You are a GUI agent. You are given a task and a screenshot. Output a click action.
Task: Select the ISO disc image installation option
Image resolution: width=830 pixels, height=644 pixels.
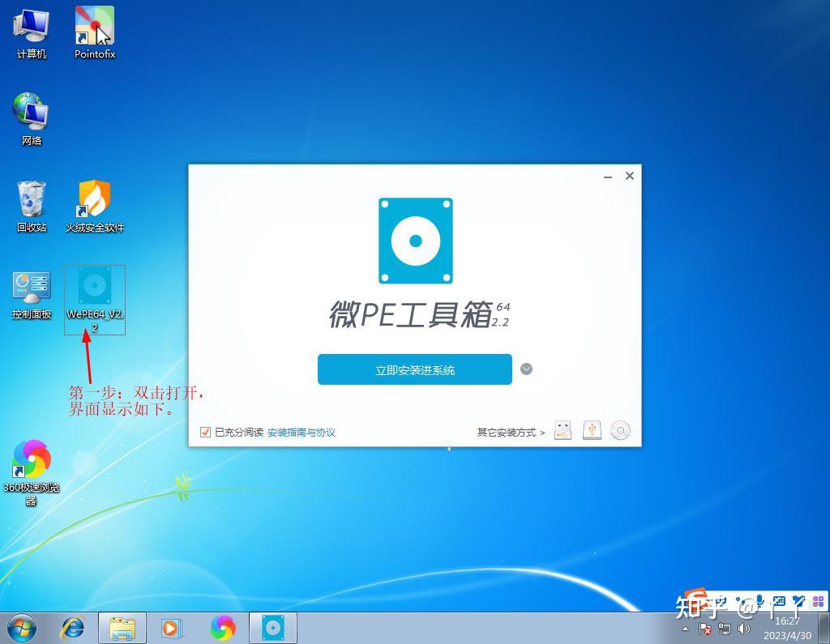pos(620,430)
